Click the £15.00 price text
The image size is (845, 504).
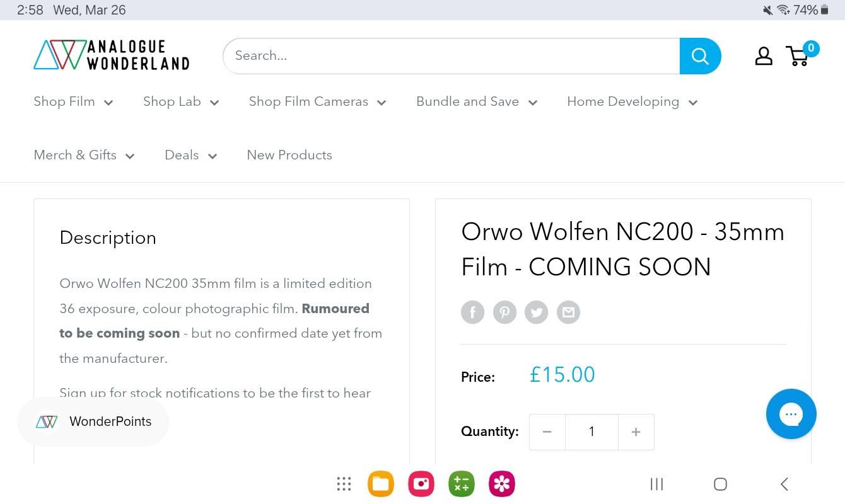(562, 375)
